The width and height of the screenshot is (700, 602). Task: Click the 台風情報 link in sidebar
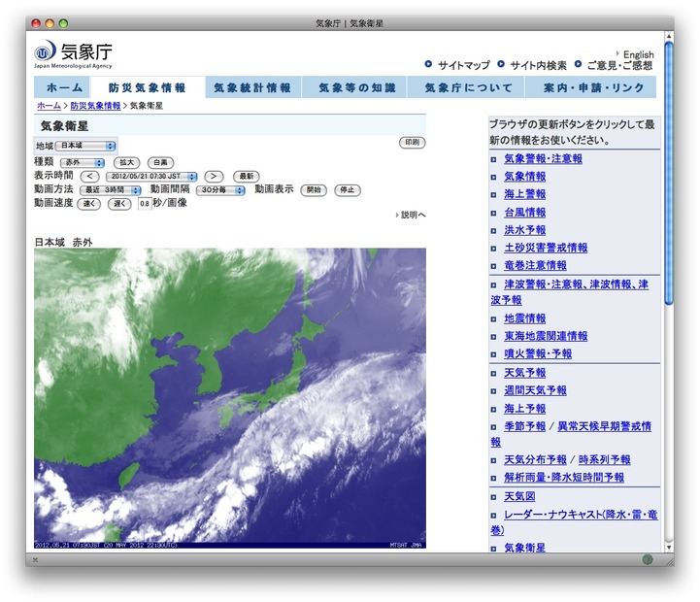pyautogui.click(x=524, y=212)
